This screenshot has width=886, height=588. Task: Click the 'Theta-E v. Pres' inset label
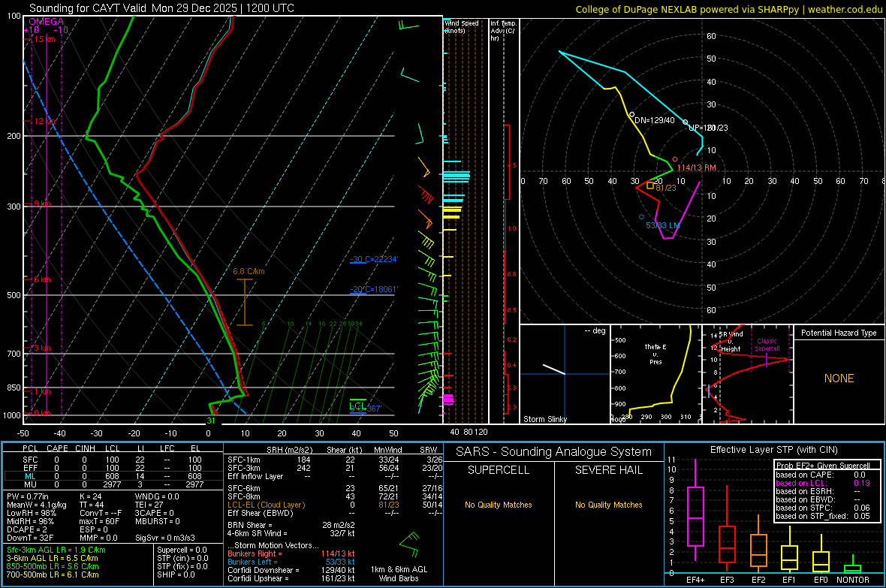click(655, 354)
